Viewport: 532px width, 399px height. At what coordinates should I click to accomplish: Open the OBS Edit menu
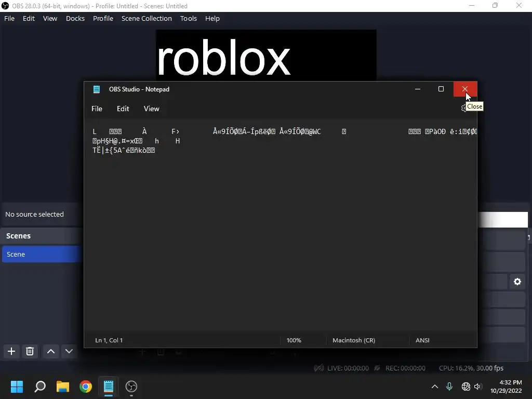[x=29, y=18]
